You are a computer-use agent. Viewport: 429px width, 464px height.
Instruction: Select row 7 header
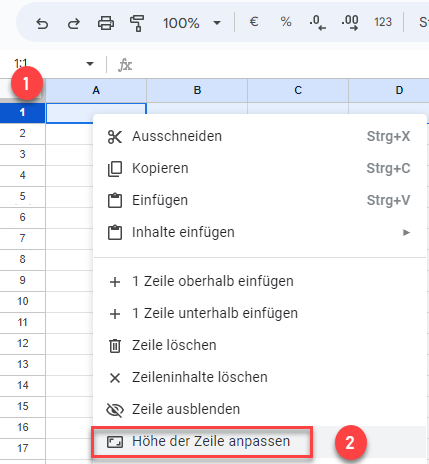[x=22, y=239]
